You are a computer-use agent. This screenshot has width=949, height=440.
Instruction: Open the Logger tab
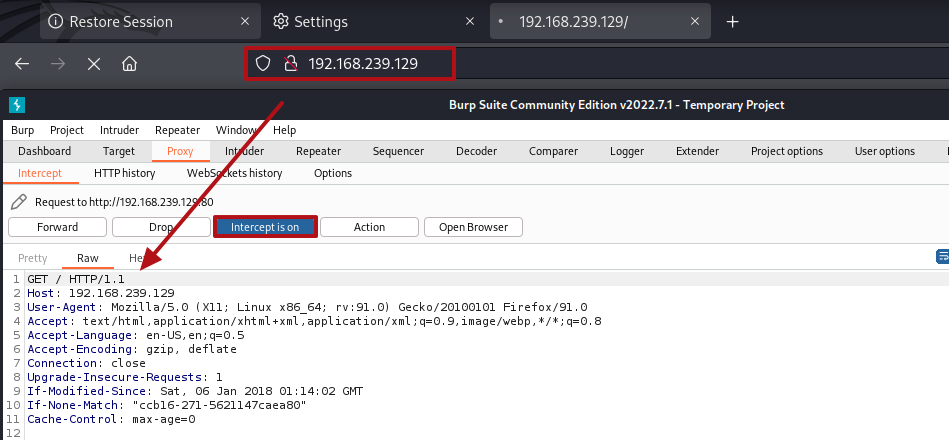point(627,151)
